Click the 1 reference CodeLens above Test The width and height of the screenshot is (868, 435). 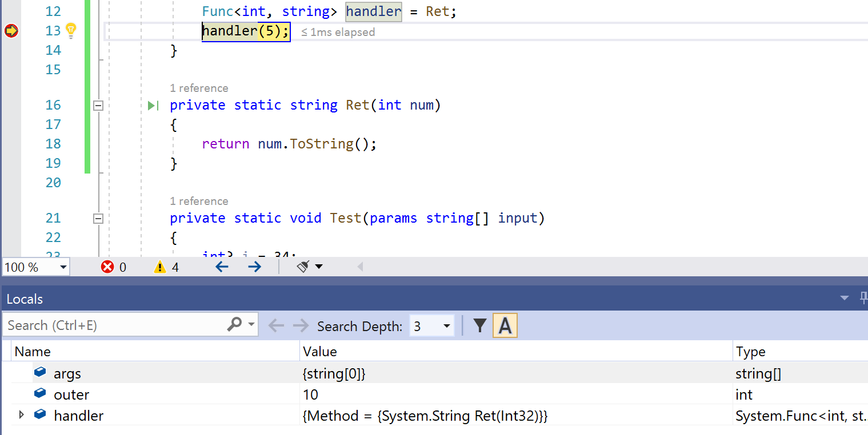199,201
